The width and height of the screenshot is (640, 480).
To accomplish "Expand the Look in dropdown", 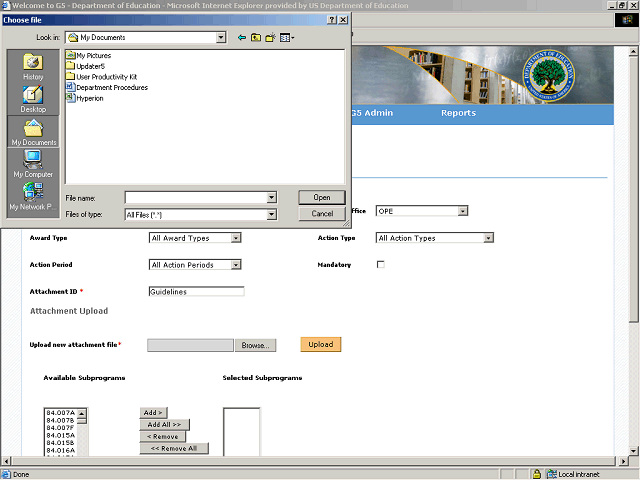I will (x=221, y=38).
